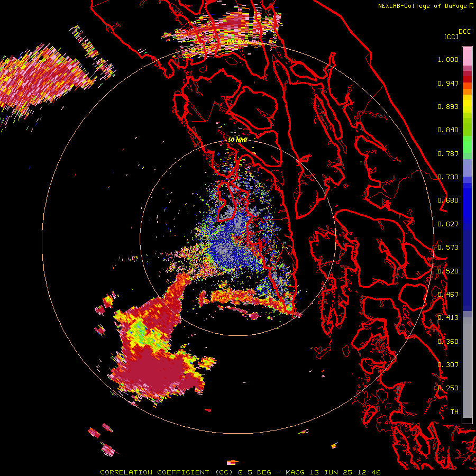Pick the pink segment atop the color bar

pyautogui.click(x=467, y=57)
